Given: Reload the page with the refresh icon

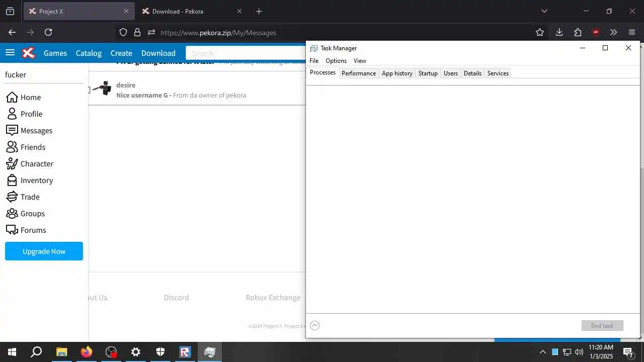Looking at the screenshot, I should 48,32.
